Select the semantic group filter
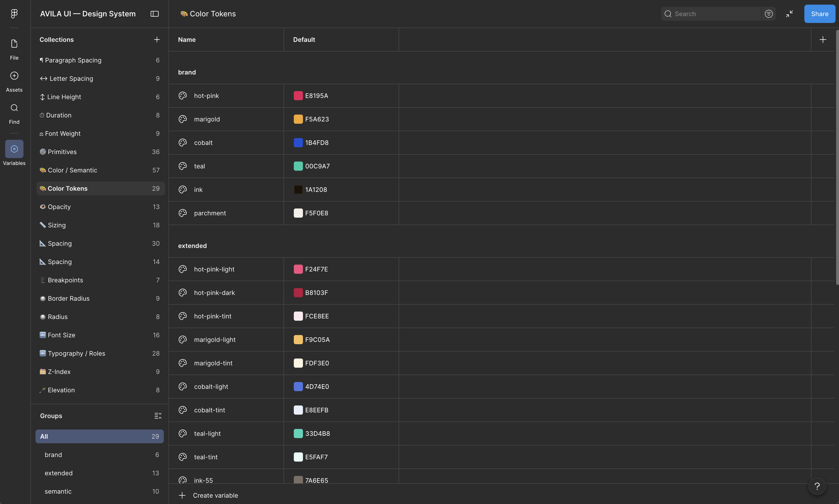Viewport: 839px width, 504px height. (58, 492)
